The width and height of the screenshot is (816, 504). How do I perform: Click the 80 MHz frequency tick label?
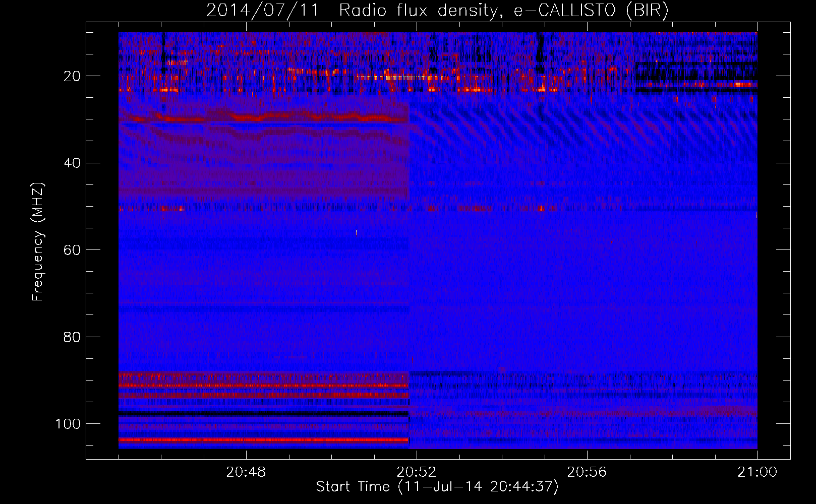[72, 337]
